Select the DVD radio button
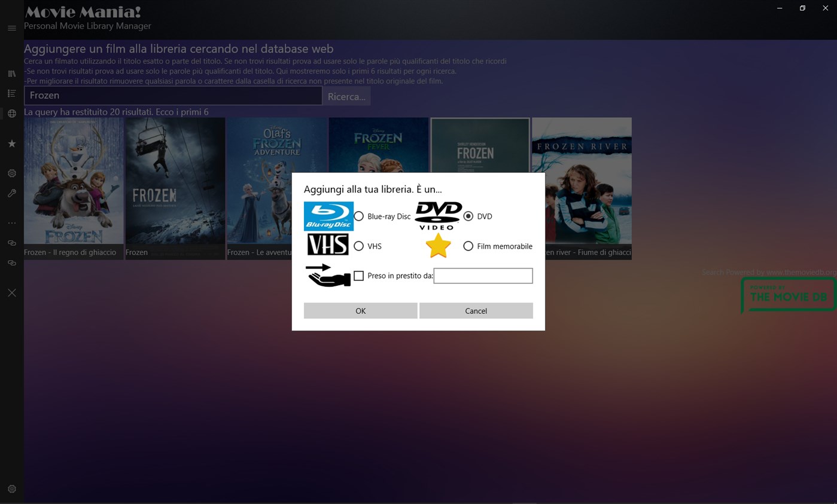Screen dimensions: 837x504 [x=468, y=216]
